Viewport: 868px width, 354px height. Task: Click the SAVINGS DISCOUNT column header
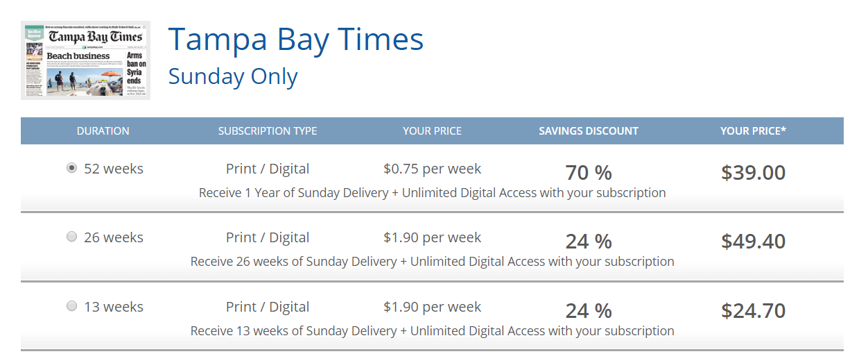point(589,130)
